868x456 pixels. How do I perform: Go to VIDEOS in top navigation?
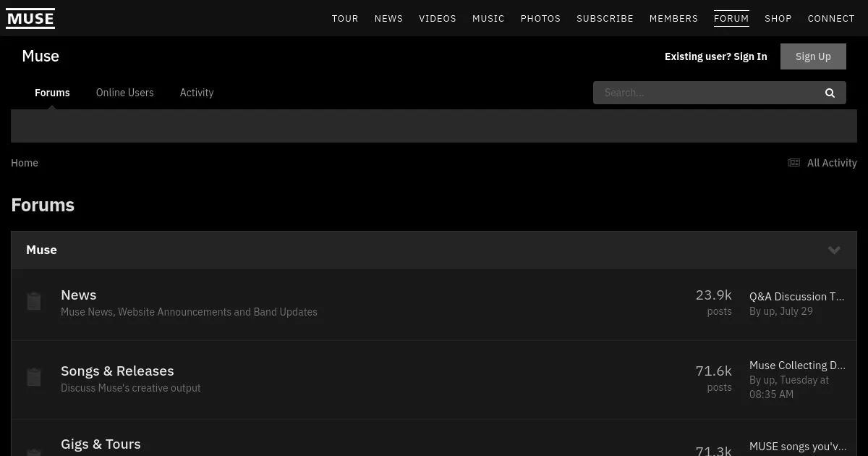(x=438, y=18)
